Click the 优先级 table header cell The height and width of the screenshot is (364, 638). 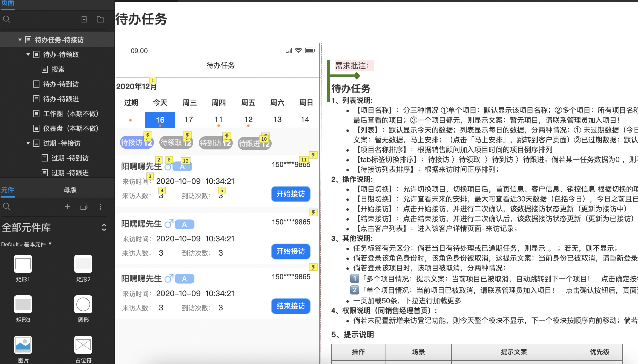point(600,352)
